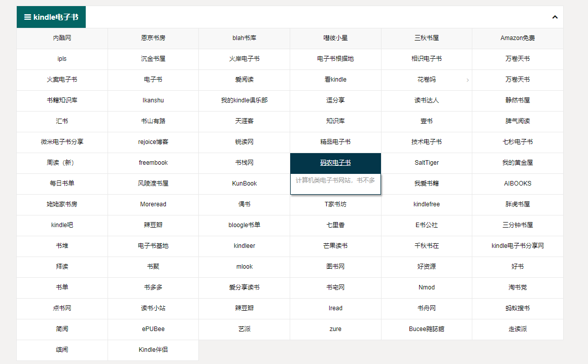
Task: Click the hamburger menu icon beside kindle电子书
Action: [x=28, y=16]
